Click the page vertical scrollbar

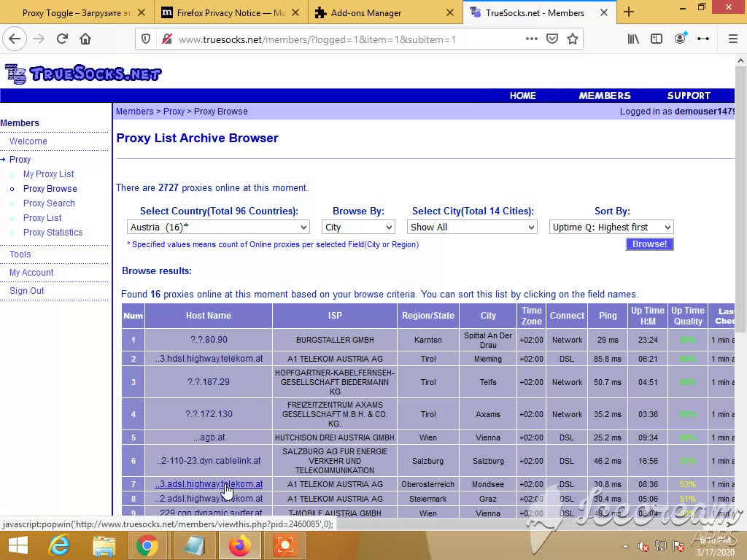pos(740,200)
